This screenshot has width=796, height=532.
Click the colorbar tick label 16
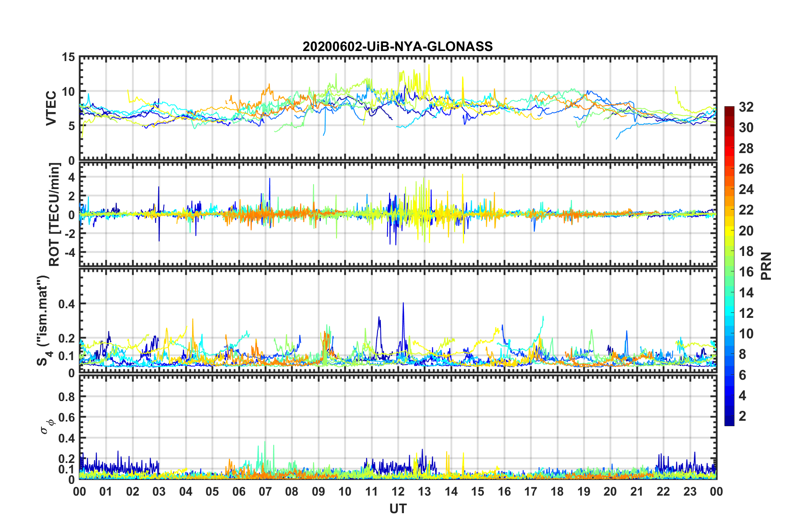click(746, 272)
